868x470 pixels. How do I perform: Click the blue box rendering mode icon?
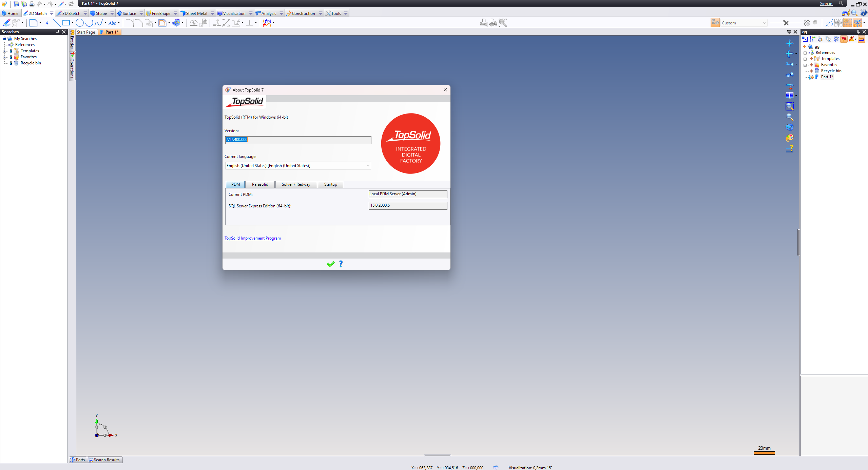pyautogui.click(x=789, y=127)
